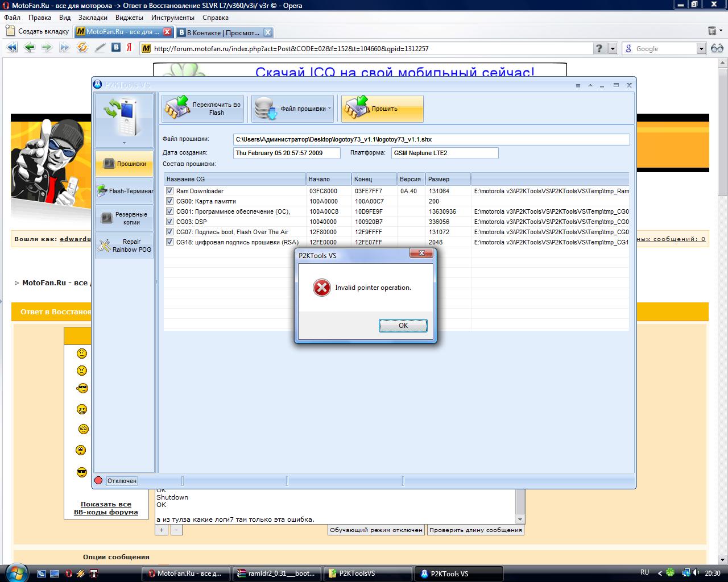Click the Размер column header
This screenshot has height=582, width=728.
click(x=448, y=179)
